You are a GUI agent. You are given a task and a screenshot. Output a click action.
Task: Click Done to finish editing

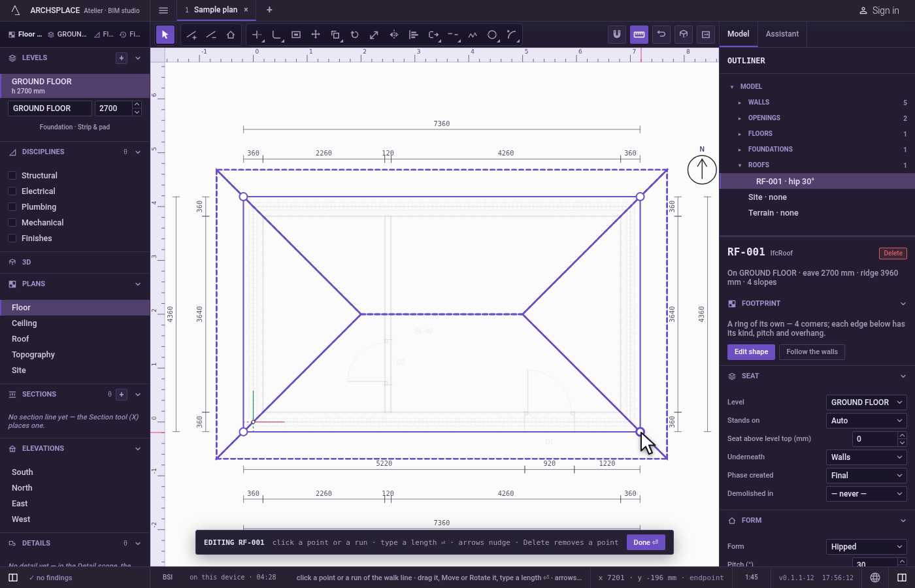point(646,542)
